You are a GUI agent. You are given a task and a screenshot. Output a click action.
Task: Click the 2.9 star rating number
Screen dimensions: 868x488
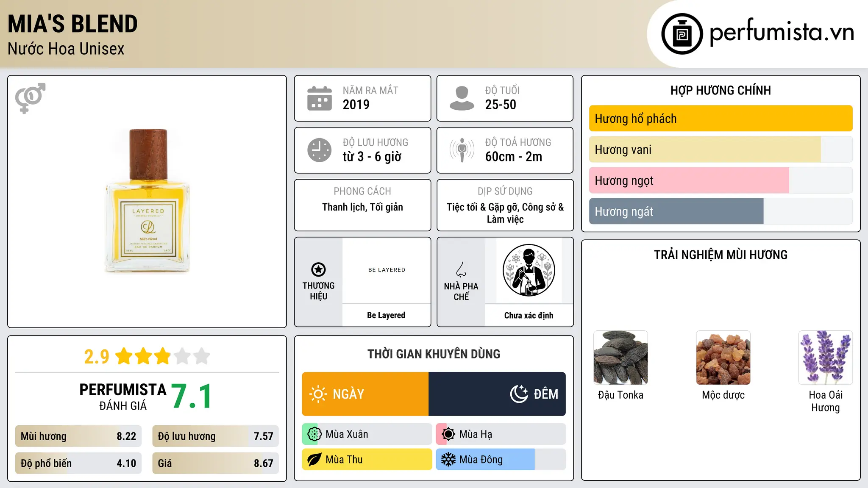coord(97,357)
